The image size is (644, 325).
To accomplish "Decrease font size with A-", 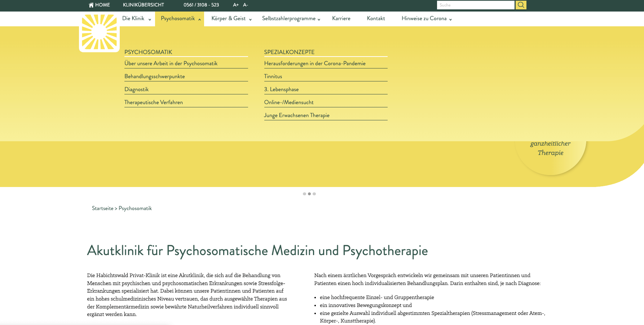I will [x=246, y=5].
